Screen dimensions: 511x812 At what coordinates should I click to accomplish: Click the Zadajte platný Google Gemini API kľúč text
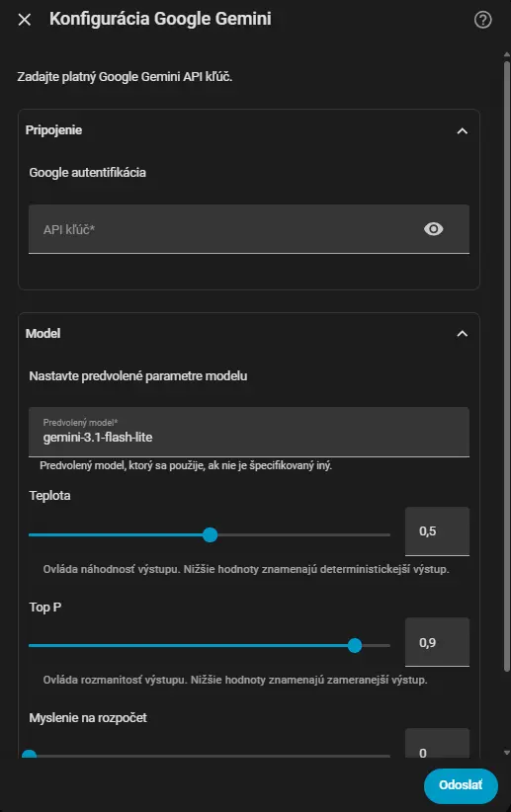click(125, 77)
